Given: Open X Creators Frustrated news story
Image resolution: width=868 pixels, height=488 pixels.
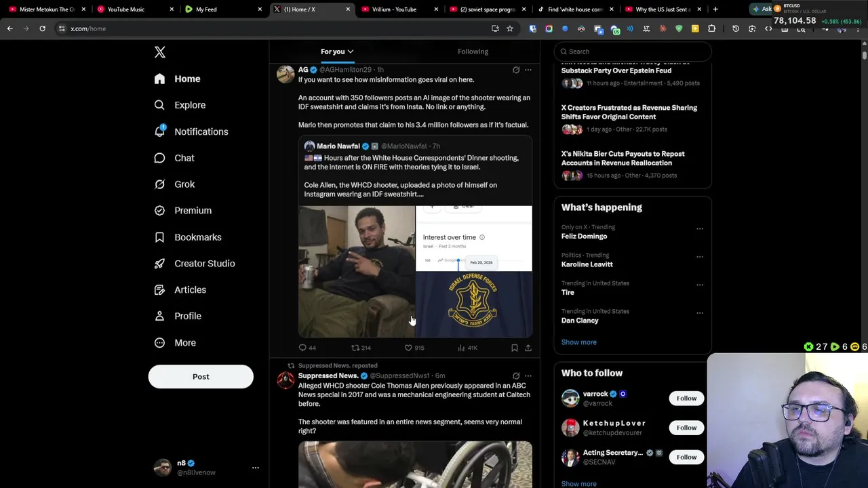Looking at the screenshot, I should click(629, 112).
